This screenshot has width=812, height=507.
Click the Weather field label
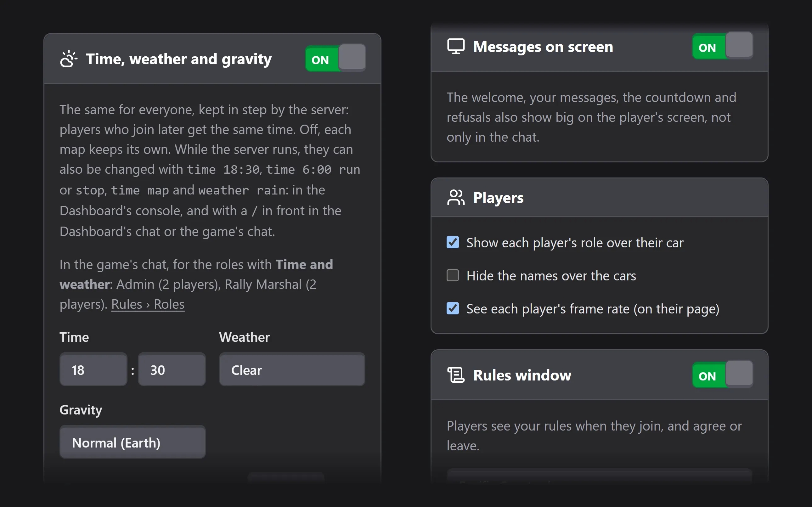(245, 337)
